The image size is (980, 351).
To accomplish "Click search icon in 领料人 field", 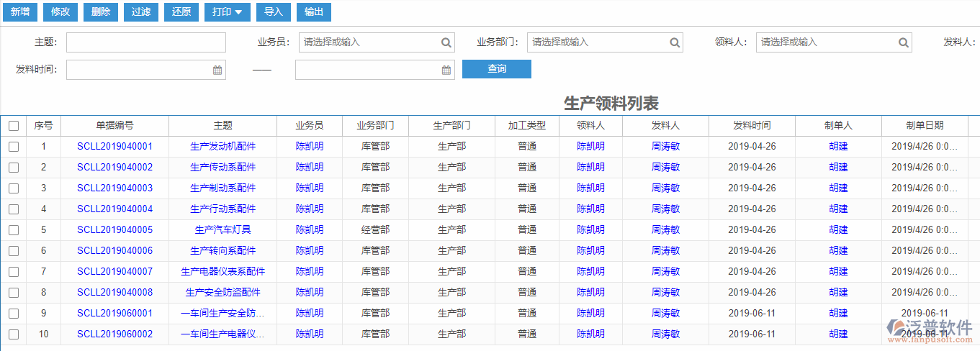I will pyautogui.click(x=904, y=42).
